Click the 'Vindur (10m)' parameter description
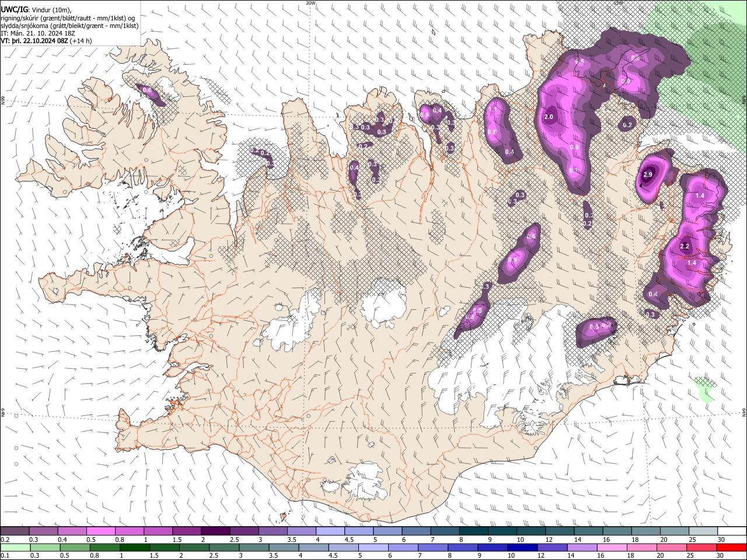This screenshot has height=560, width=747. click(51, 9)
